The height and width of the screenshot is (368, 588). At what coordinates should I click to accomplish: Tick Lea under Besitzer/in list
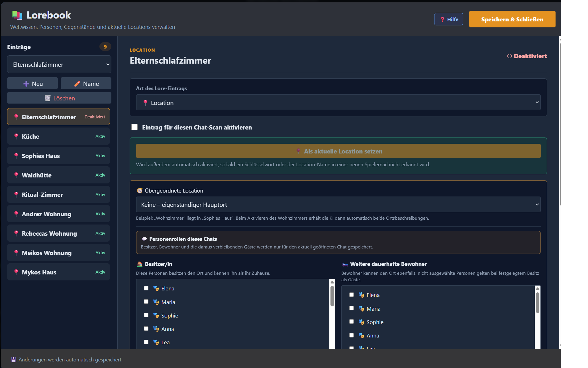click(146, 342)
